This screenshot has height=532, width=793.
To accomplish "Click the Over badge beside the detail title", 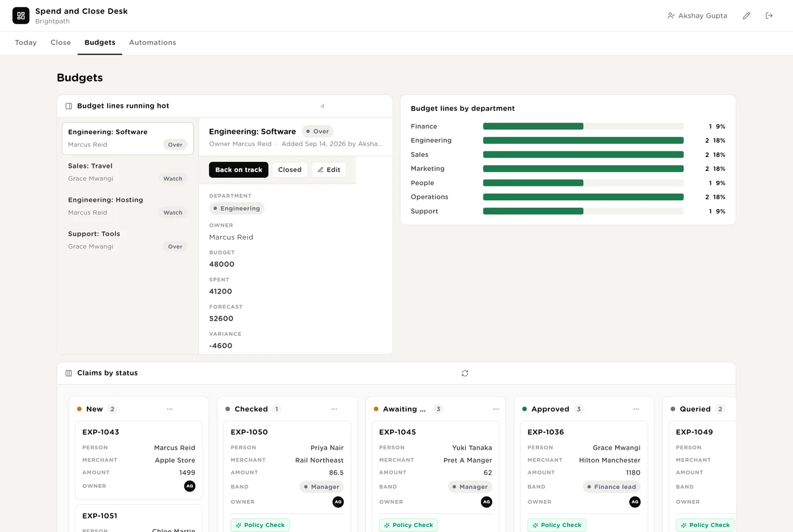I will click(x=318, y=131).
